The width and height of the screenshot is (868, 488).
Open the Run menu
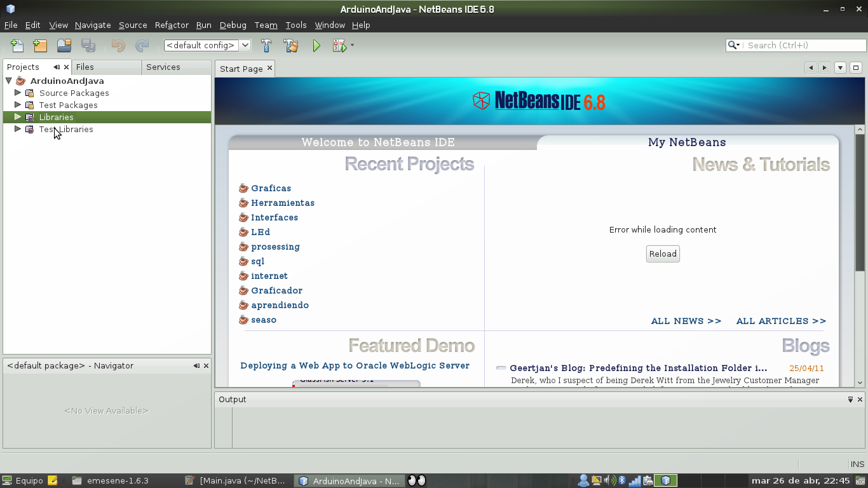[203, 25]
